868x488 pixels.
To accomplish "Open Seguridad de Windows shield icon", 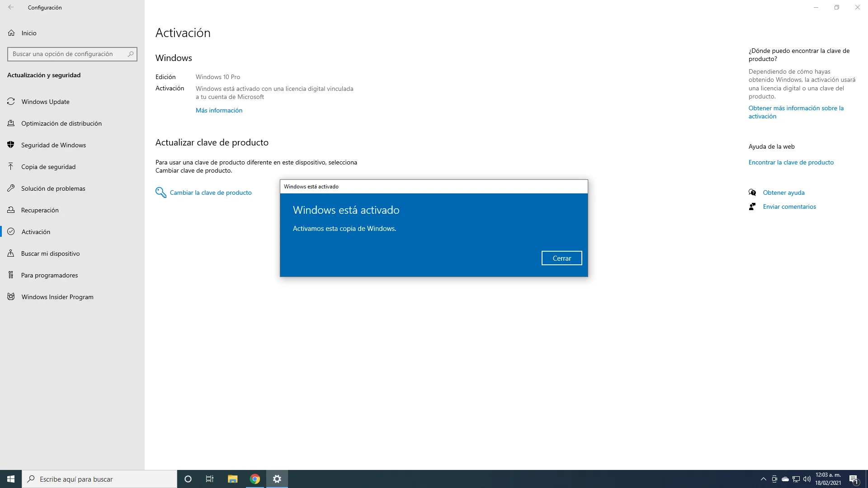I will pyautogui.click(x=11, y=145).
